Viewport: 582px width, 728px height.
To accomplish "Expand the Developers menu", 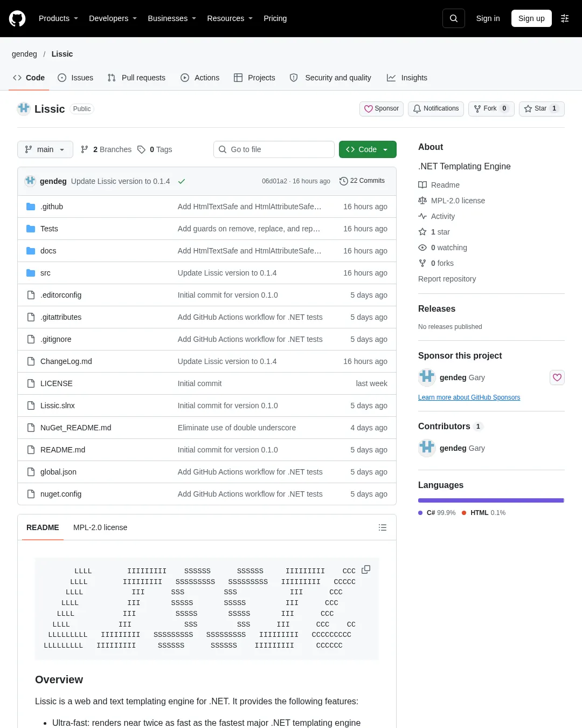I will 113,18.
